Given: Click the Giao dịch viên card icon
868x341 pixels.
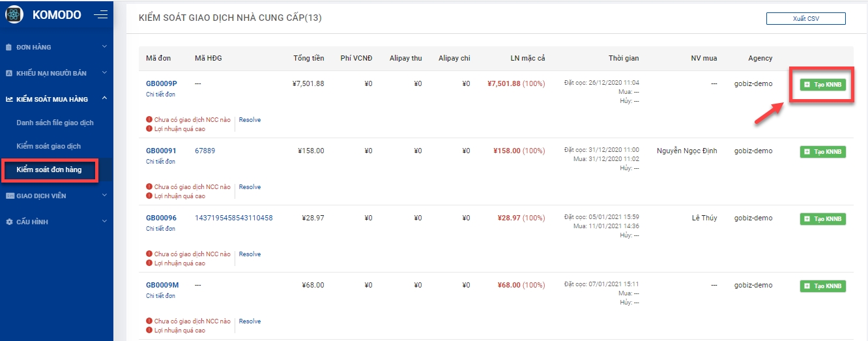Looking at the screenshot, I should point(9,196).
